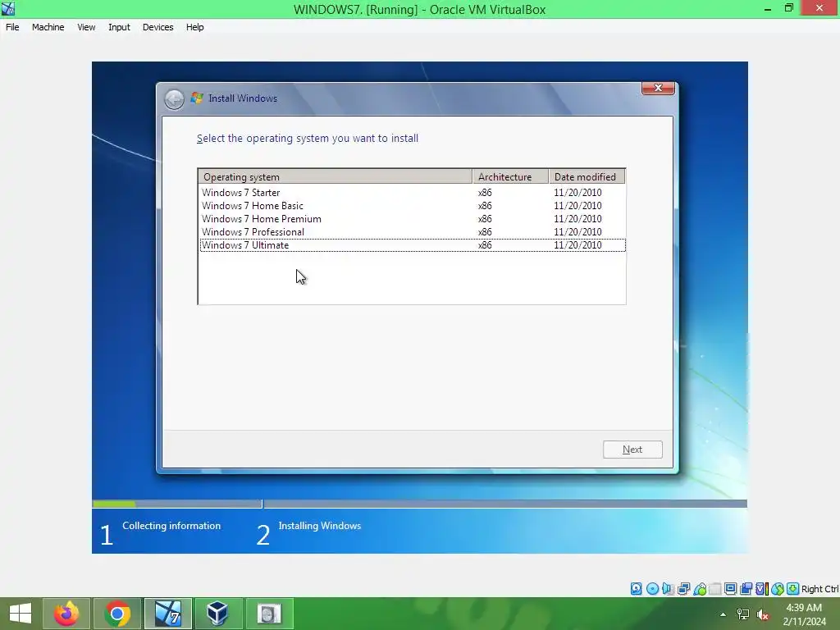Open the File menu
Image resolution: width=840 pixels, height=630 pixels.
coord(12,27)
